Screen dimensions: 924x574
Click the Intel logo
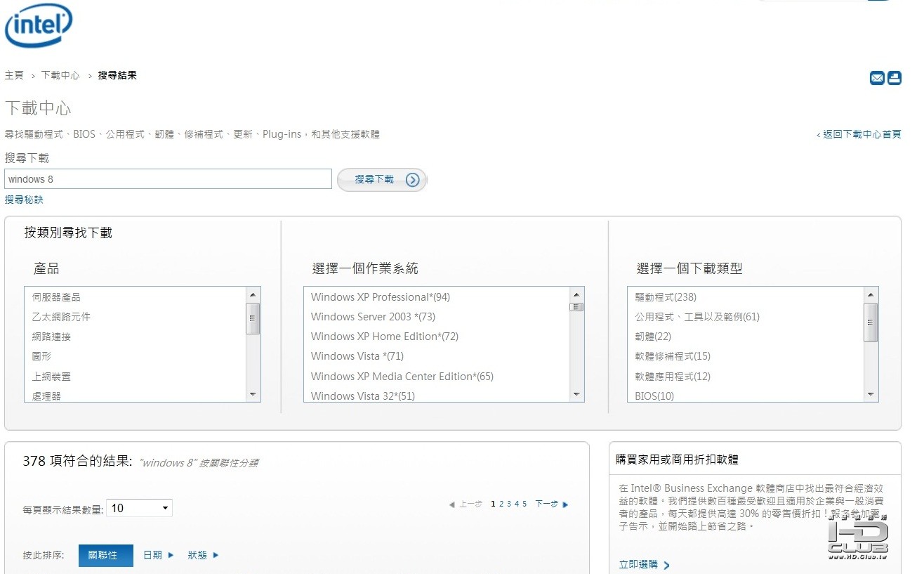point(39,26)
